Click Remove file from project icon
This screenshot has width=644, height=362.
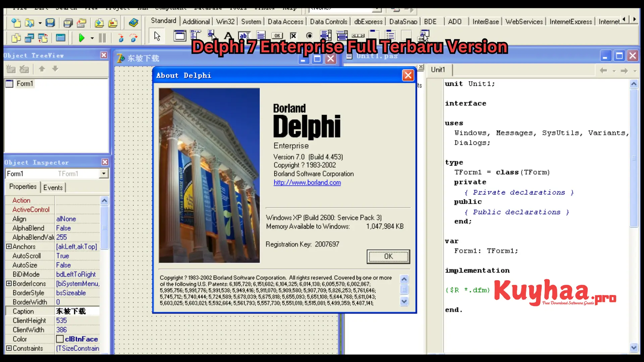pos(113,23)
